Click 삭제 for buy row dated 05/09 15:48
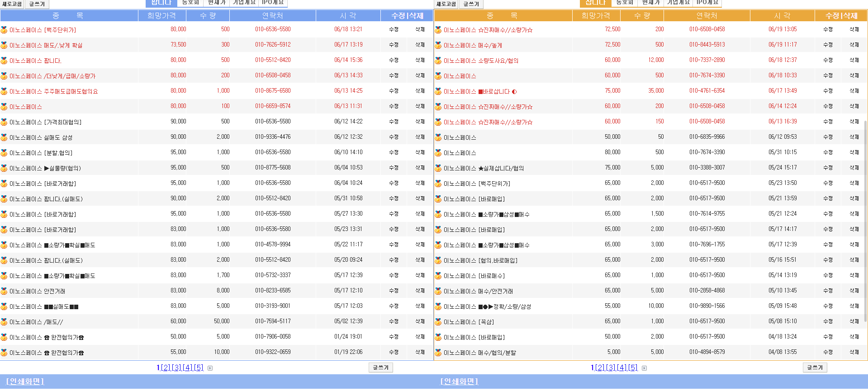This screenshot has width=868, height=391. coord(854,306)
